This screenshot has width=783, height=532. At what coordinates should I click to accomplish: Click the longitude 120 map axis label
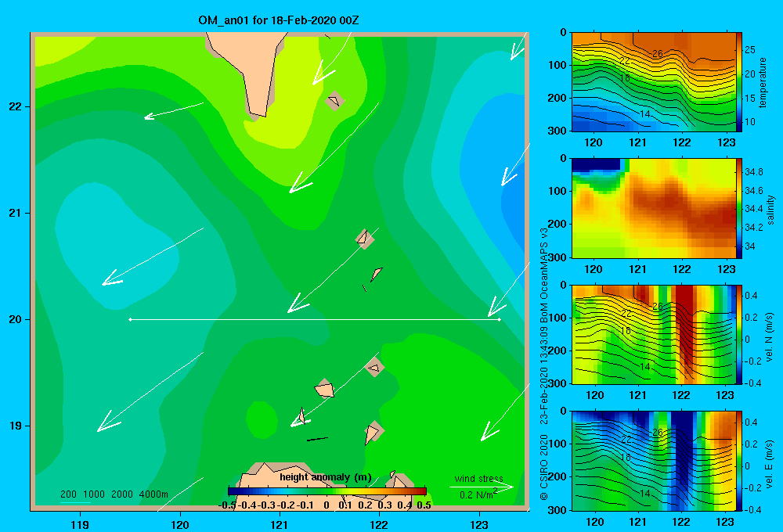coord(180,524)
